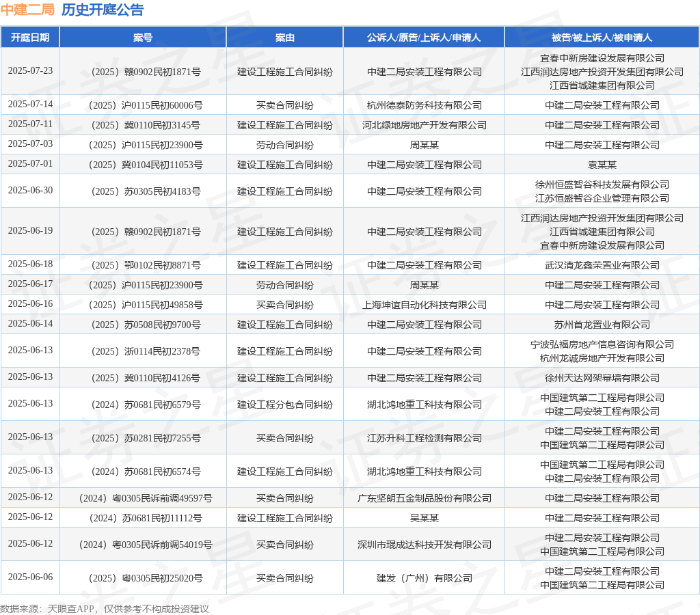Click plaintiff 上海坤谊自动化科技有限公司
The width and height of the screenshot is (700, 615).
pos(424,305)
